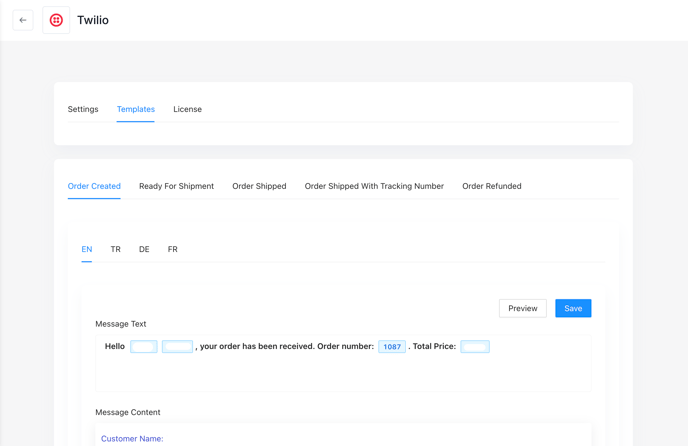Open Order Shipped With Tracking Number tab
Viewport: 688px width, 446px height.
[x=374, y=186]
